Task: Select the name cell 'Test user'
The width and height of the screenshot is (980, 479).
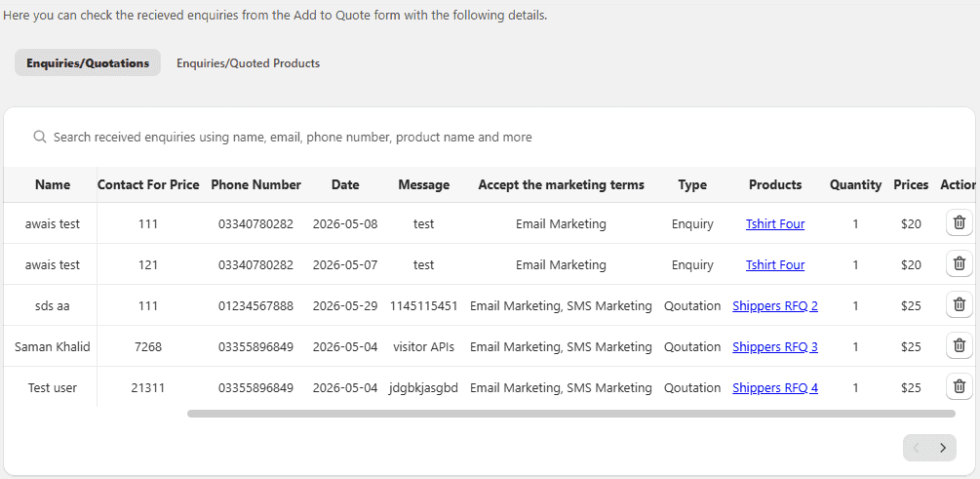Action: pyautogui.click(x=53, y=387)
